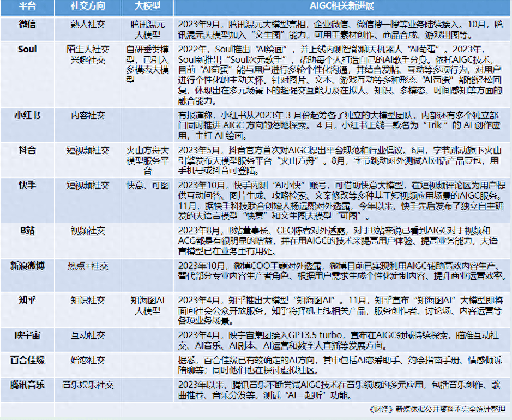The height and width of the screenshot is (420, 512).
Task: Click the 火山方舟大模型服务平台 cell
Action: [148, 161]
